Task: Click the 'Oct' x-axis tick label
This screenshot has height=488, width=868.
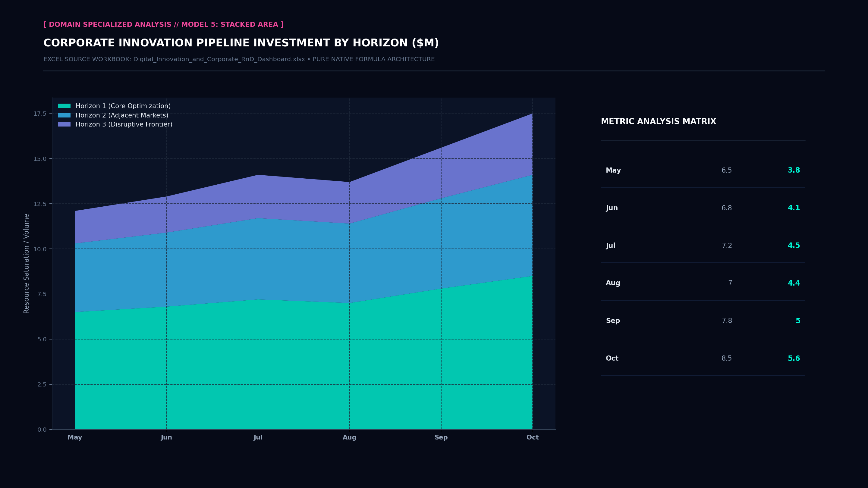Action: coord(533,437)
